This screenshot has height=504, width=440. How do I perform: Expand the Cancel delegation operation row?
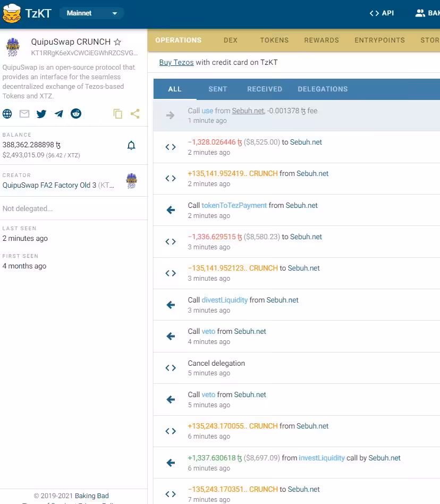[x=297, y=368]
